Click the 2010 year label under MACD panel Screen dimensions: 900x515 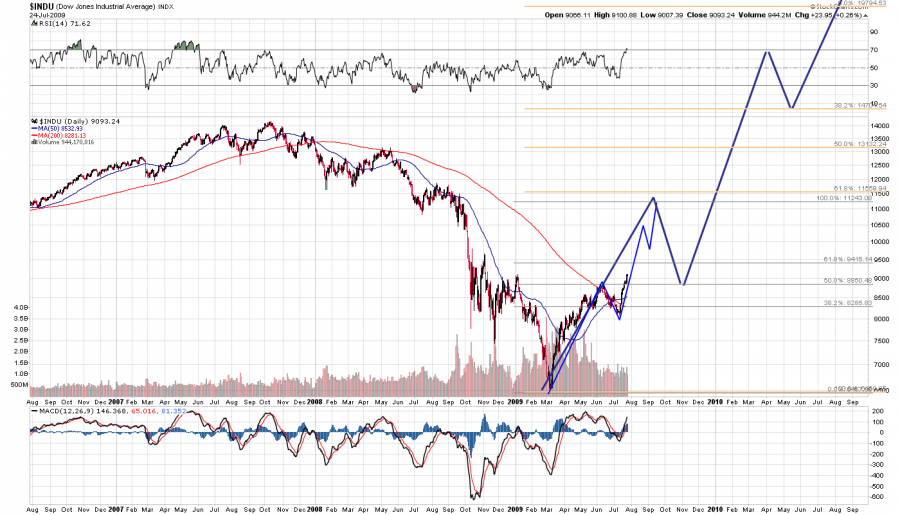tap(715, 509)
